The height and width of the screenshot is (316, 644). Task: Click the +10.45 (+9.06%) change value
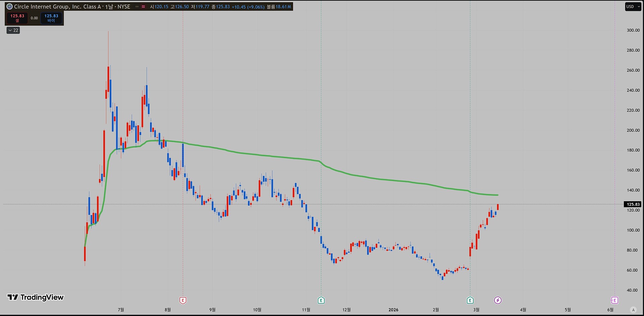click(x=248, y=7)
